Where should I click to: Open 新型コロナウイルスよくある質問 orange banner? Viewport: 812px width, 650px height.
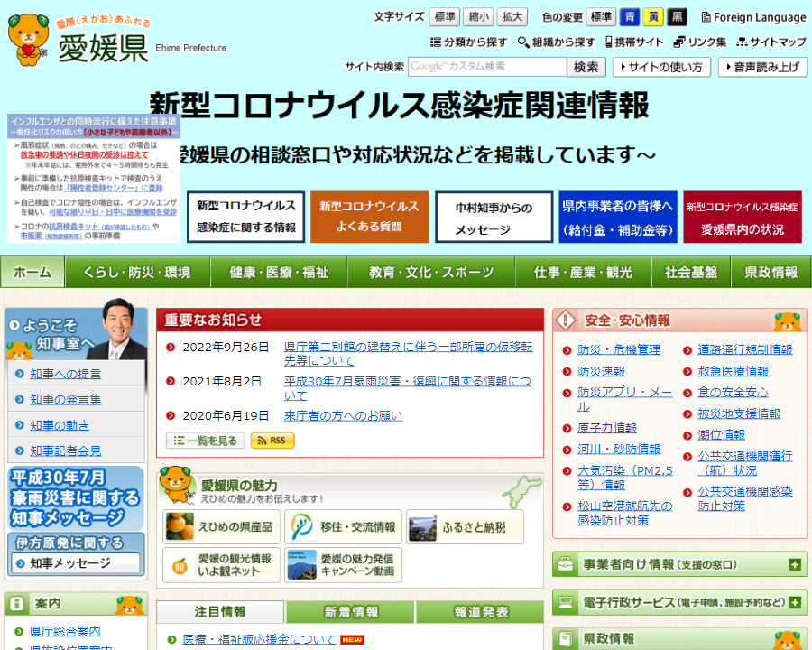pos(370,217)
